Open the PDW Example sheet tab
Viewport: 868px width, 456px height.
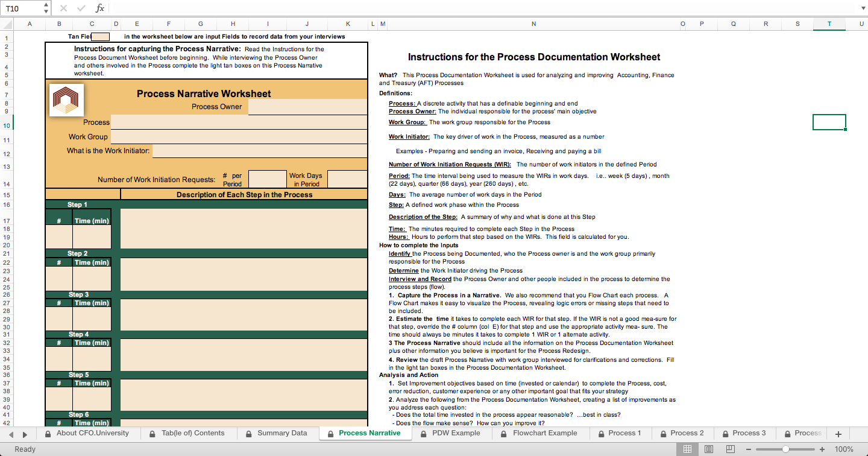[x=450, y=433]
